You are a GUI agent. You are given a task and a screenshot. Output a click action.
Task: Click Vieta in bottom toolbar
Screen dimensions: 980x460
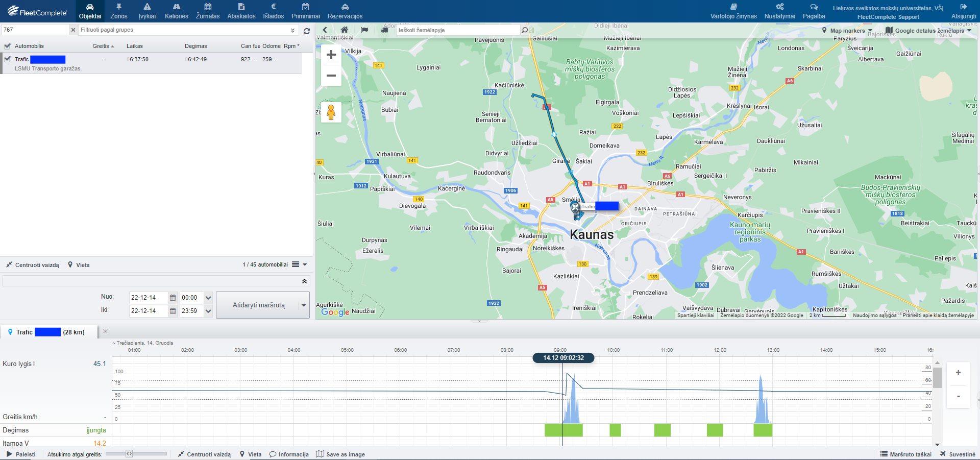tap(251, 454)
